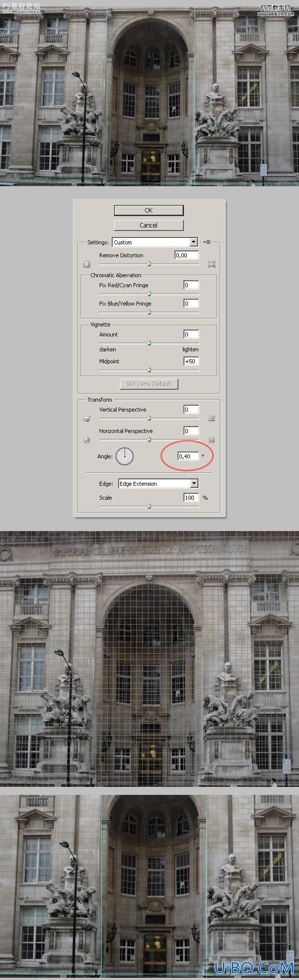Click the 'darken' label under Vignette Amount
This screenshot has width=299, height=980.
tap(107, 349)
